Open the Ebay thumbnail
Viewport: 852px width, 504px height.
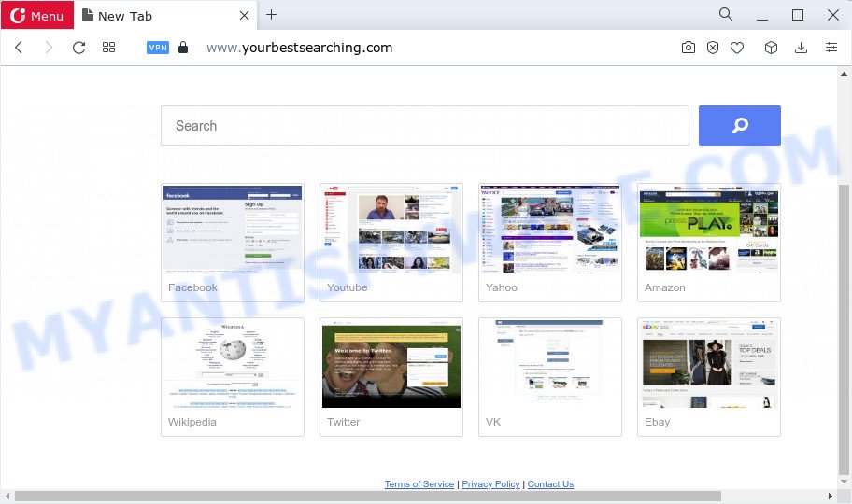click(x=708, y=377)
